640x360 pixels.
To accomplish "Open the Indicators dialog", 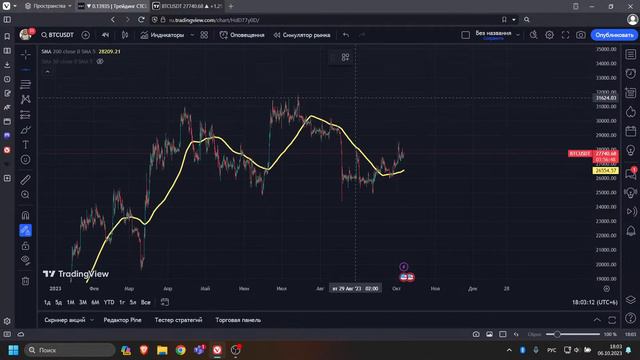I will pos(162,35).
